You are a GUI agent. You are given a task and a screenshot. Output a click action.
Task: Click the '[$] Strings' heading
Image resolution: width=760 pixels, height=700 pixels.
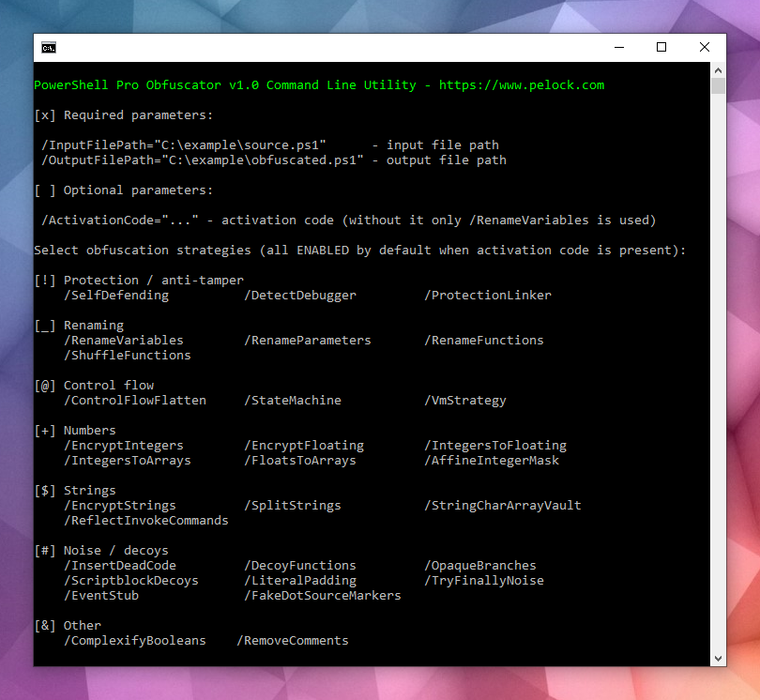point(75,491)
